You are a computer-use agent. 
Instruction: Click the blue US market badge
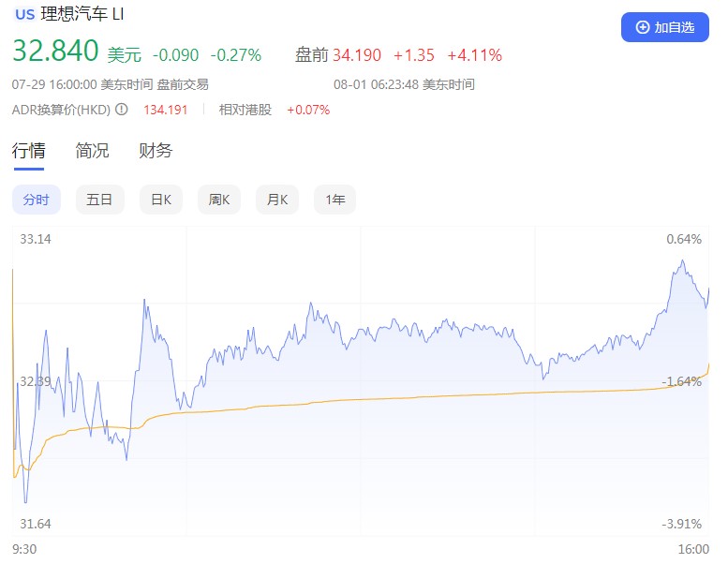25,14
